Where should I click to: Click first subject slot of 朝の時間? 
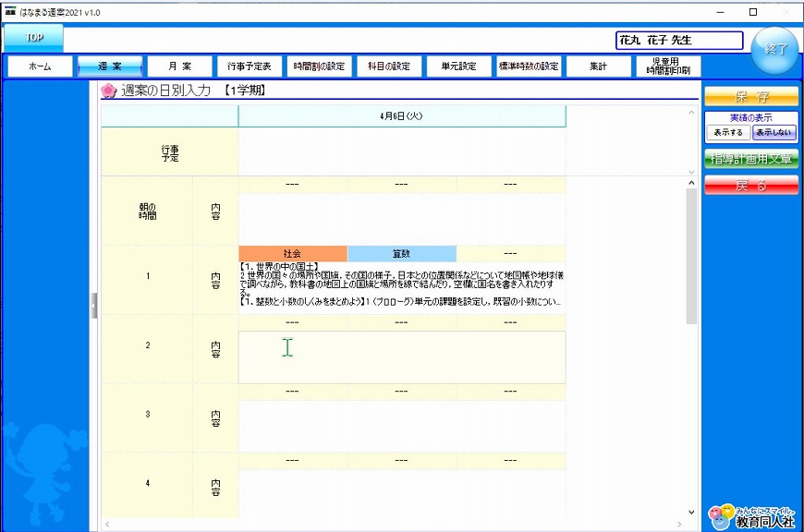pos(293,185)
